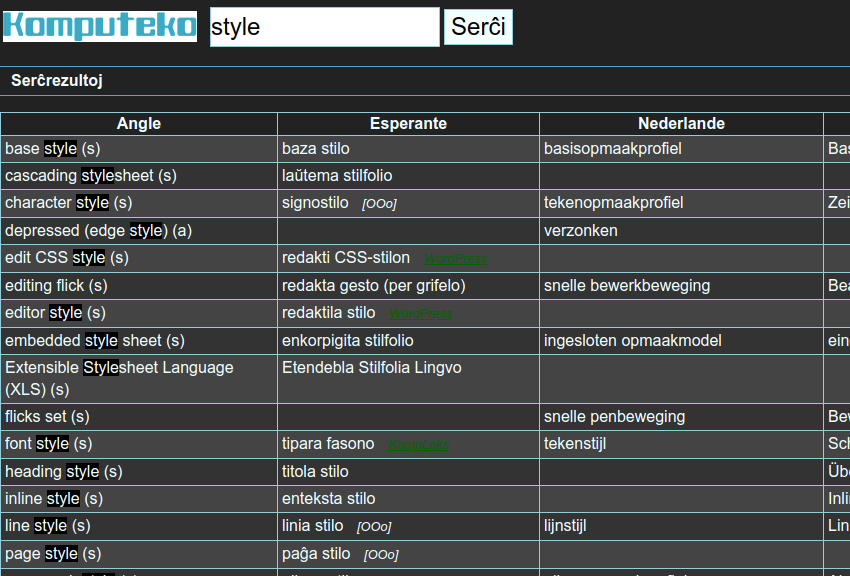Follow the KompLeks link next to 'tipara fasono'

[x=418, y=445]
